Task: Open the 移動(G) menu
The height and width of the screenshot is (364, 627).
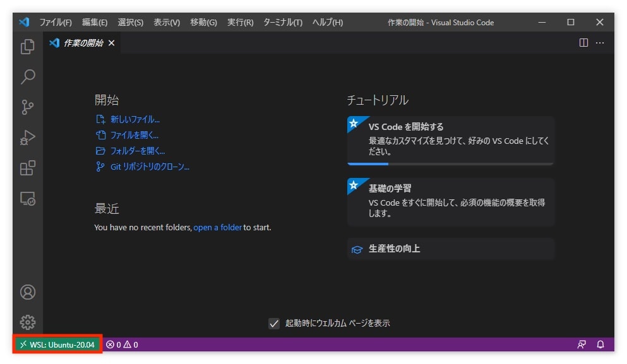Action: click(x=203, y=22)
